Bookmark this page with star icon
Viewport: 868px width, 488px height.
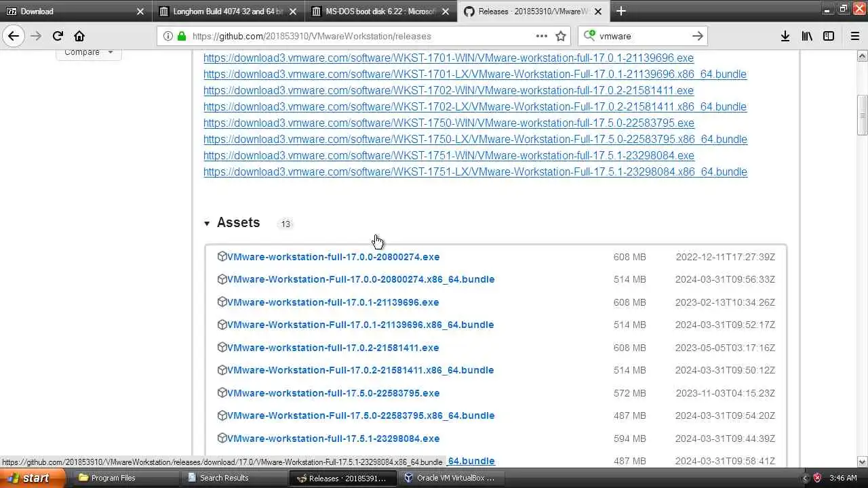click(x=561, y=36)
